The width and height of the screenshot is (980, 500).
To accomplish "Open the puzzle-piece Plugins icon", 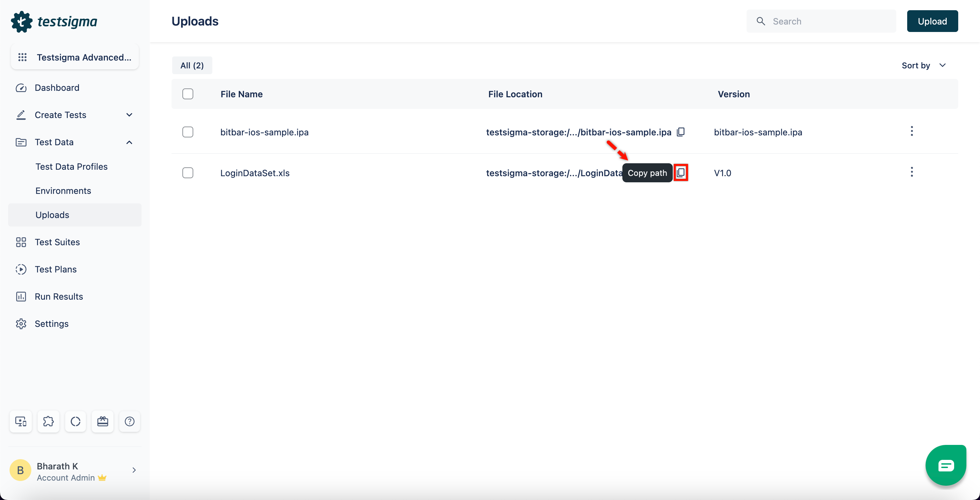I will pos(48,421).
